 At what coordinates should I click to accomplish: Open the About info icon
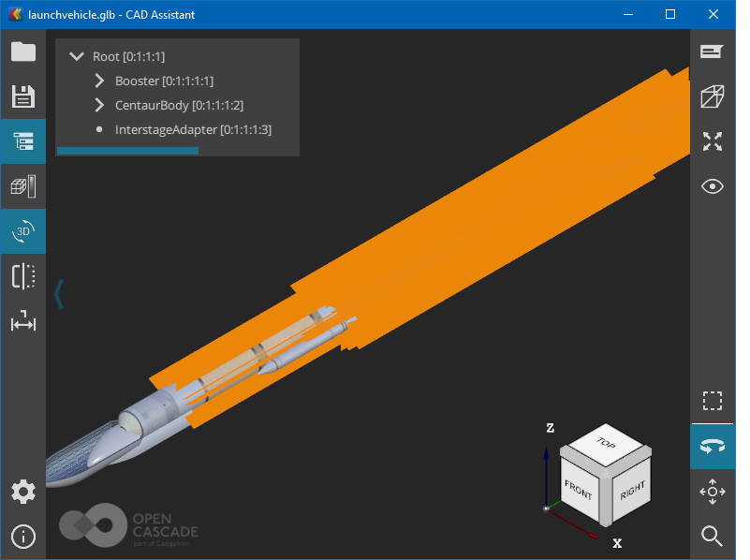(22, 537)
